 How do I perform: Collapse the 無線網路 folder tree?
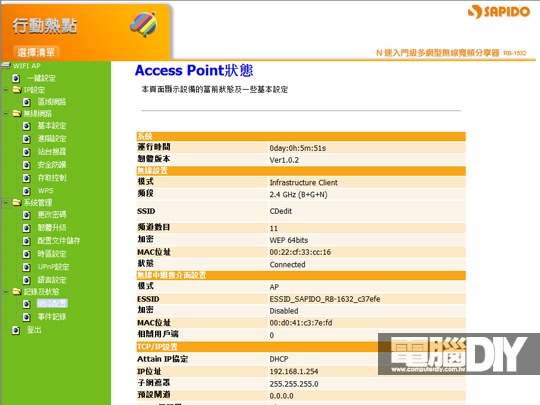6,114
